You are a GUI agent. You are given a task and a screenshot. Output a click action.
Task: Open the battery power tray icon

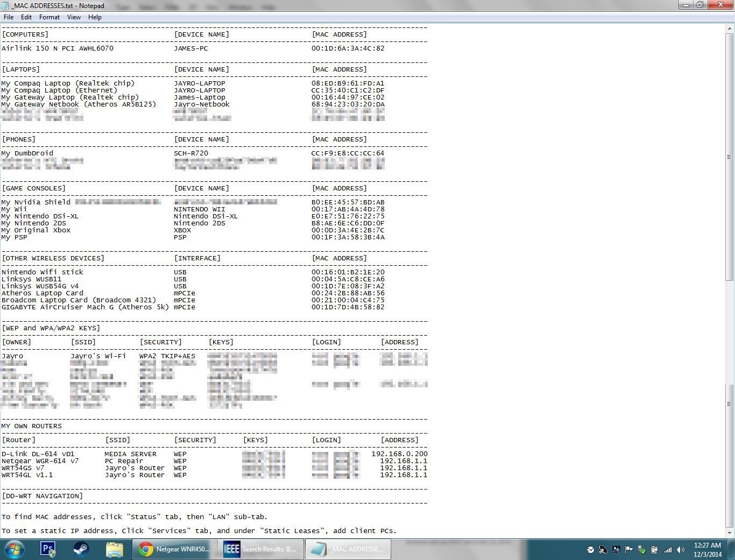[654, 550]
